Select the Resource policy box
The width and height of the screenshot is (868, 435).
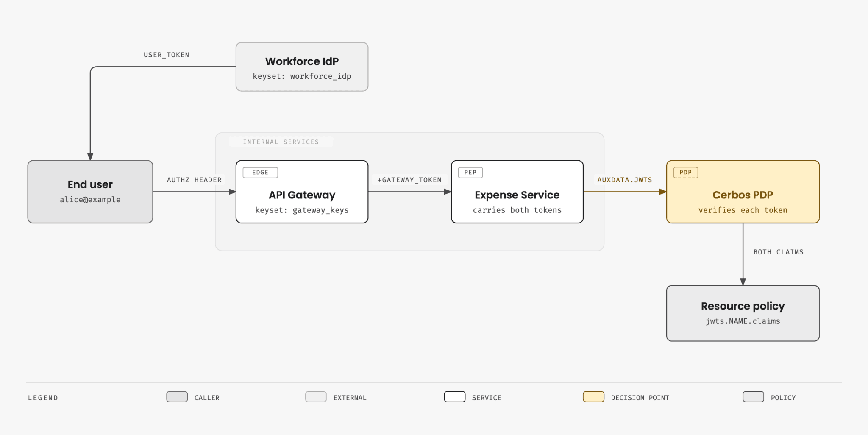click(743, 313)
